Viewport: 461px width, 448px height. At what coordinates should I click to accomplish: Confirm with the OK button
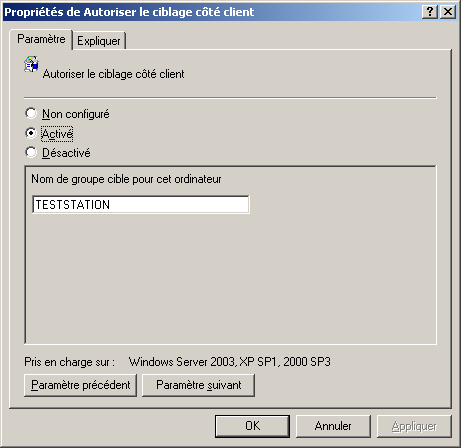[x=252, y=426]
